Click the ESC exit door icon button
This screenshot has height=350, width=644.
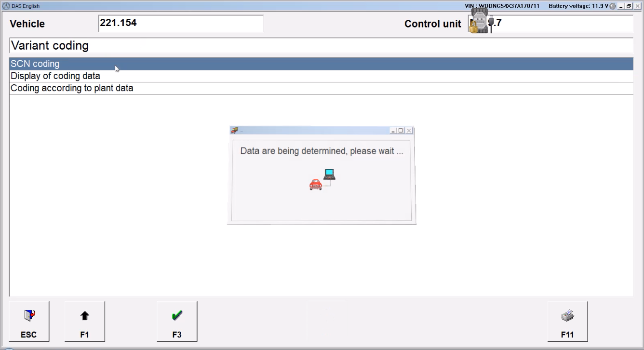tap(28, 321)
